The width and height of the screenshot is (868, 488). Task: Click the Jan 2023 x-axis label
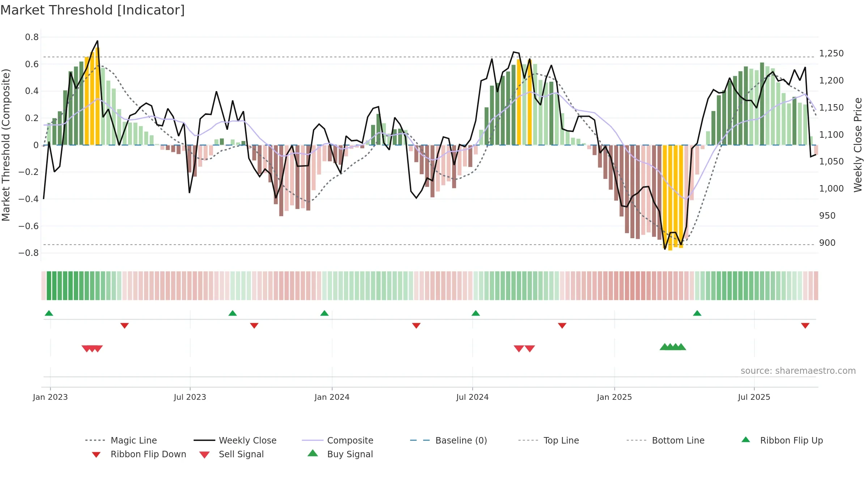point(50,397)
